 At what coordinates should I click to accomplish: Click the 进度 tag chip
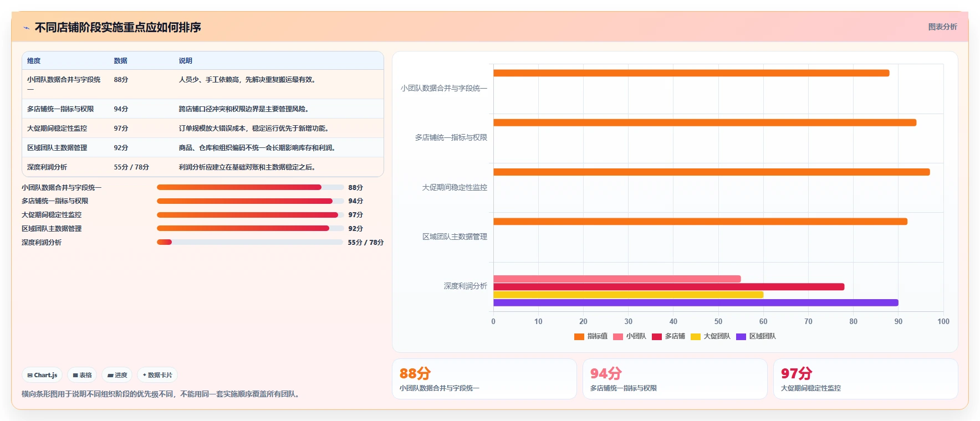[117, 375]
